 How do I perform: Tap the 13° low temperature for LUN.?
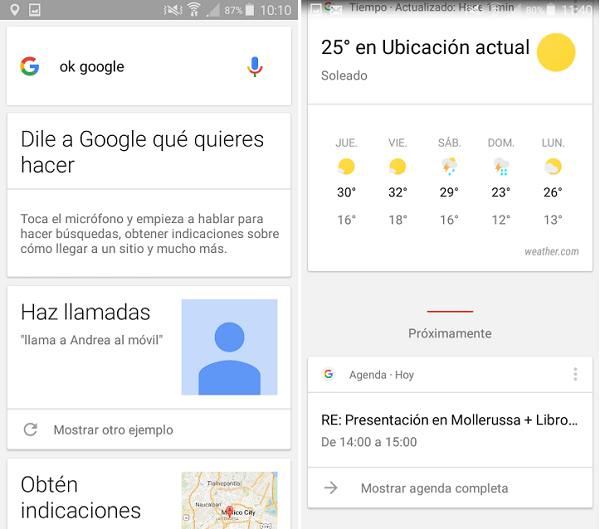click(553, 220)
